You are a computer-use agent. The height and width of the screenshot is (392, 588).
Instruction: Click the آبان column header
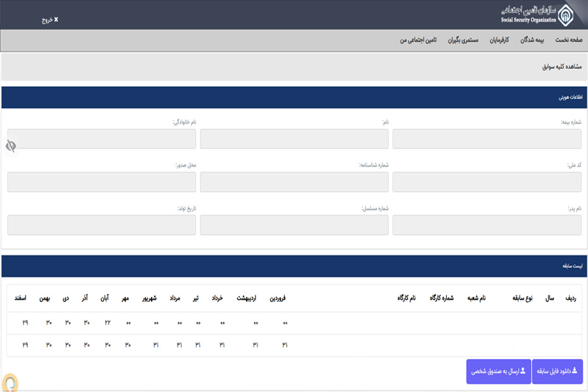tap(105, 298)
